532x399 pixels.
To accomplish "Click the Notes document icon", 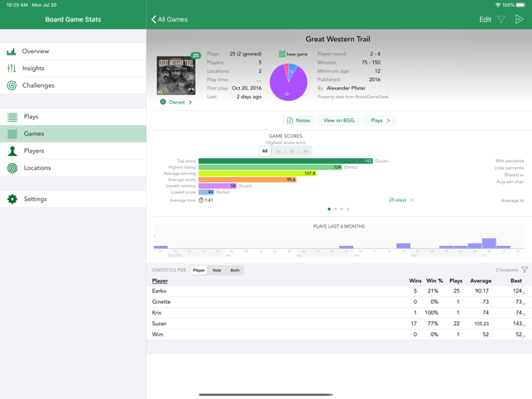I will (x=290, y=121).
